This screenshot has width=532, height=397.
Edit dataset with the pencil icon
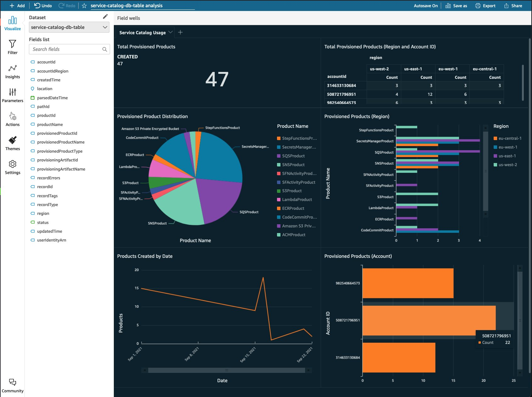pyautogui.click(x=105, y=17)
